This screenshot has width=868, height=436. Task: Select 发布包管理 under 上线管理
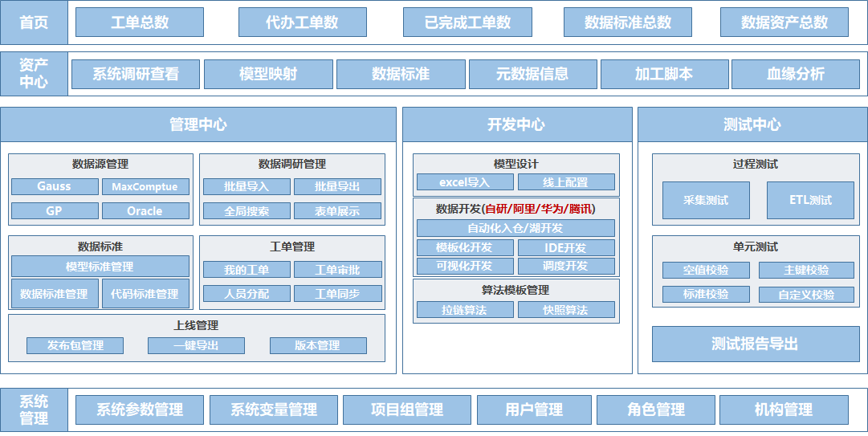(x=75, y=345)
